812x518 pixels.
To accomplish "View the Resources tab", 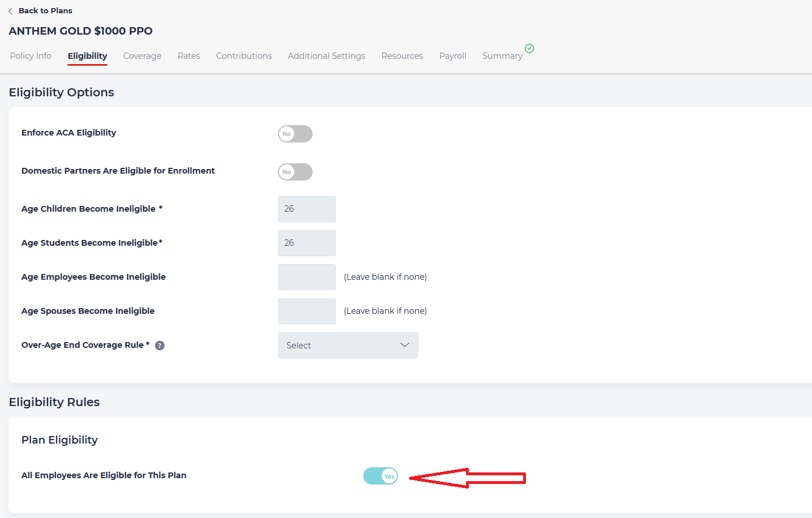I will point(402,55).
